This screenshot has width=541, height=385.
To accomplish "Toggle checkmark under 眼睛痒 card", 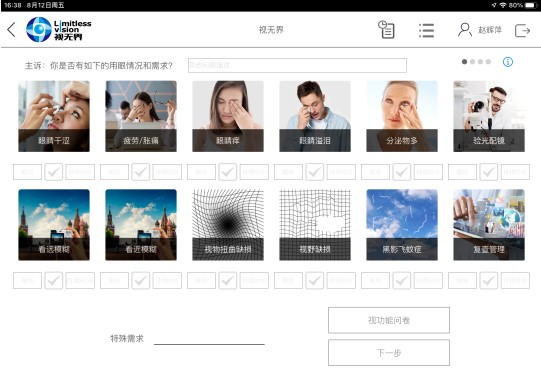I will tap(228, 172).
